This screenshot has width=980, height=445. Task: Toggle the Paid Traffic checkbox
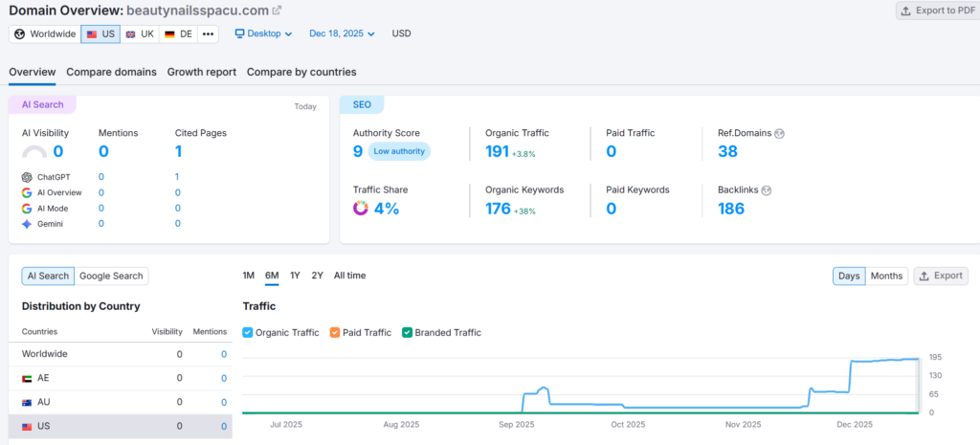(335, 333)
